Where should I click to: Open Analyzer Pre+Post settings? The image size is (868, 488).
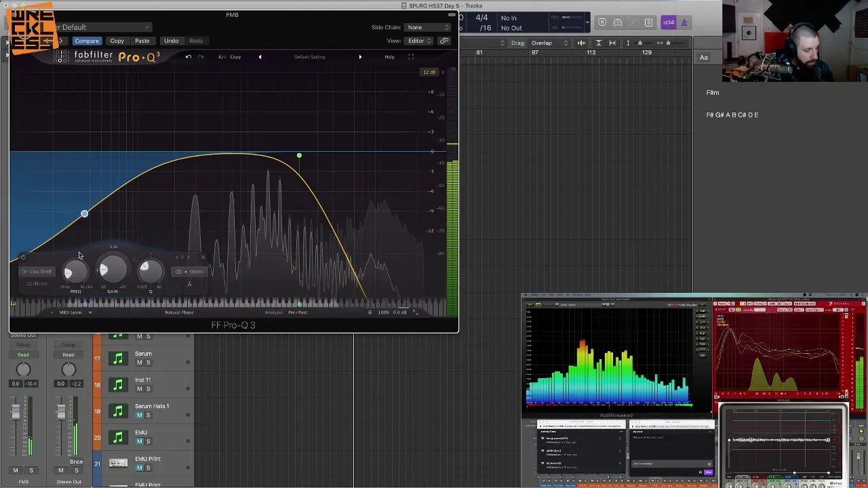(286, 312)
